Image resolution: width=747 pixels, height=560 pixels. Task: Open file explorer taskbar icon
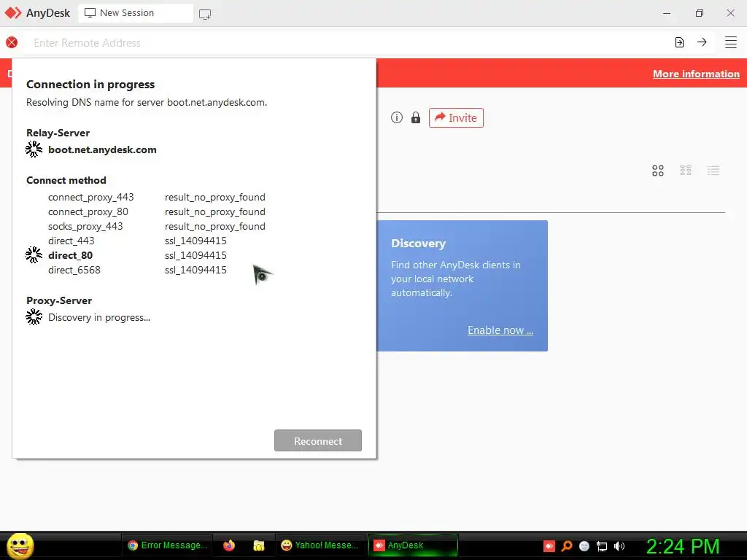259,545
